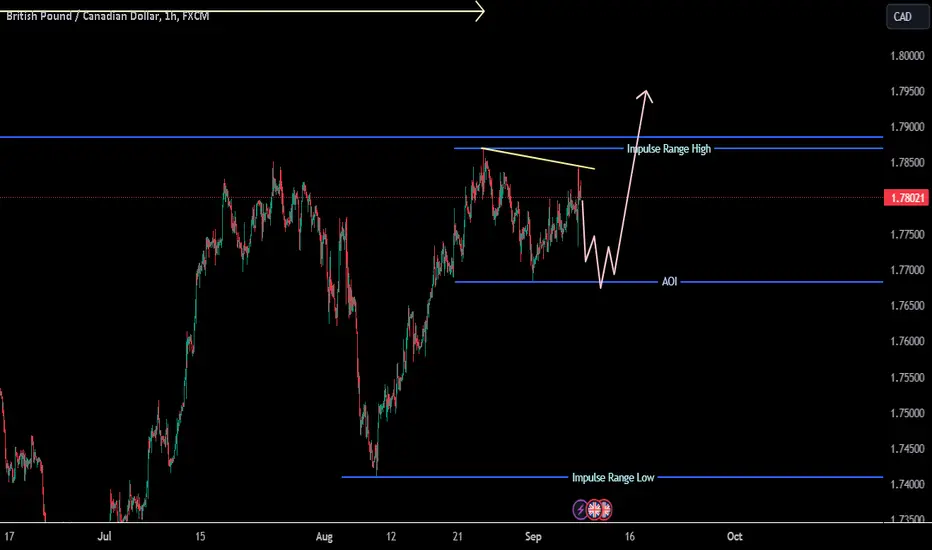Click the 1.79500 price axis label

coord(907,92)
